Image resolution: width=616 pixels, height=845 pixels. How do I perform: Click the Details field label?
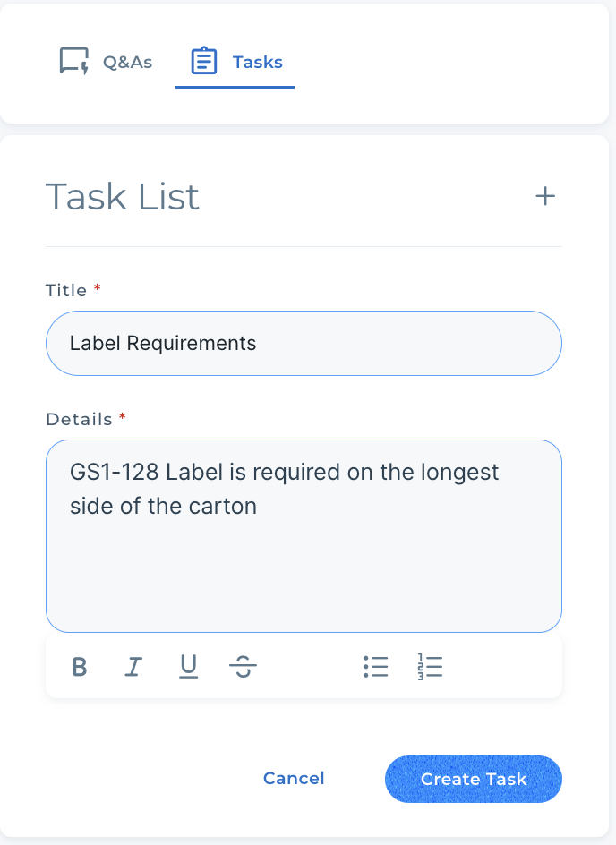pos(79,420)
